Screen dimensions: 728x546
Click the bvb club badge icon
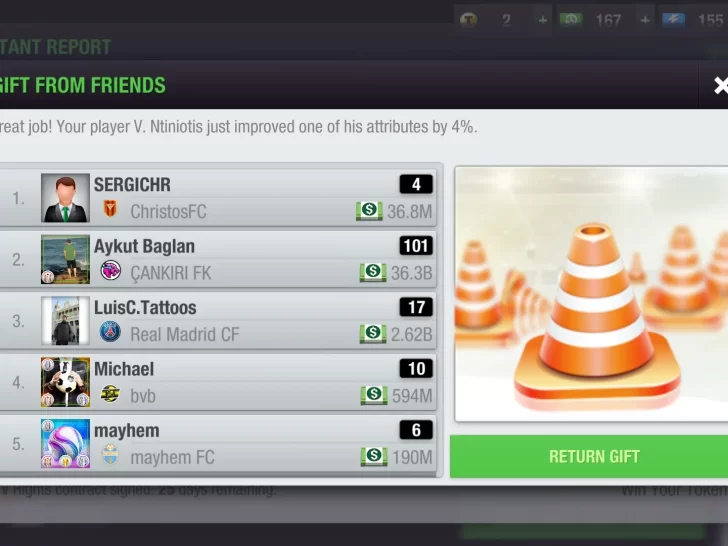pos(110,394)
